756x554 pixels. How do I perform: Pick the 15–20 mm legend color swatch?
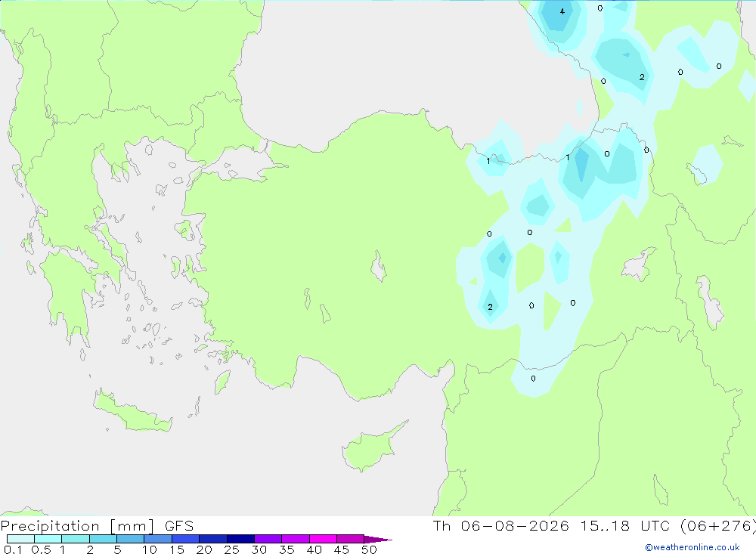pos(186,539)
